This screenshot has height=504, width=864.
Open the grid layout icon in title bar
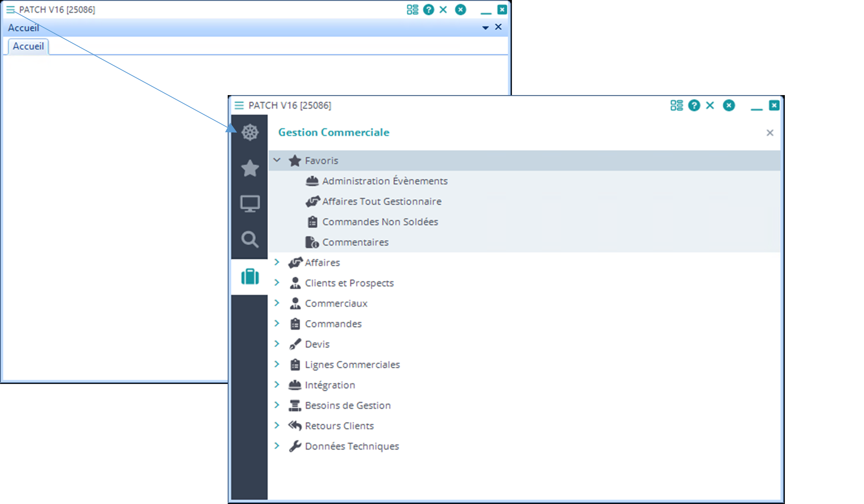tap(676, 105)
